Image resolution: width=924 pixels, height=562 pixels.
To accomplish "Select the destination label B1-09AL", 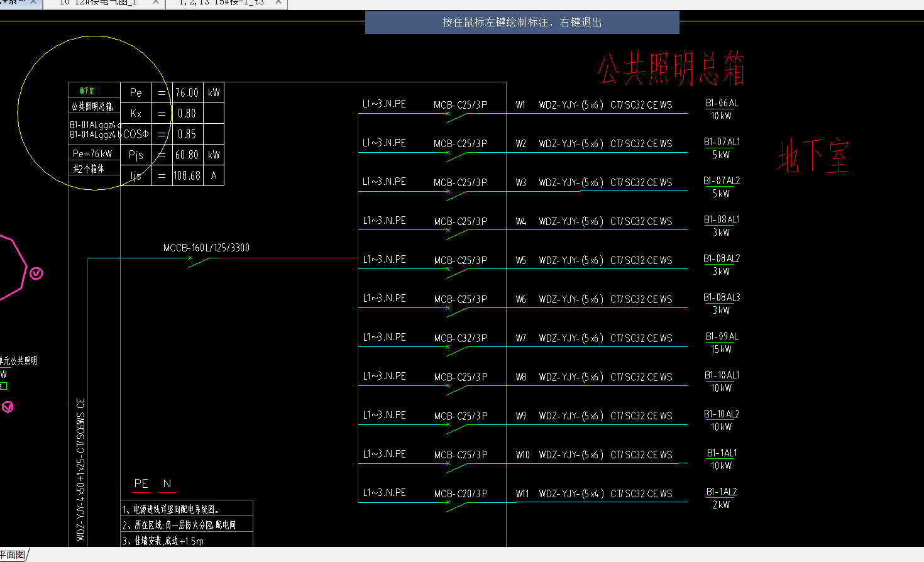I will (722, 336).
